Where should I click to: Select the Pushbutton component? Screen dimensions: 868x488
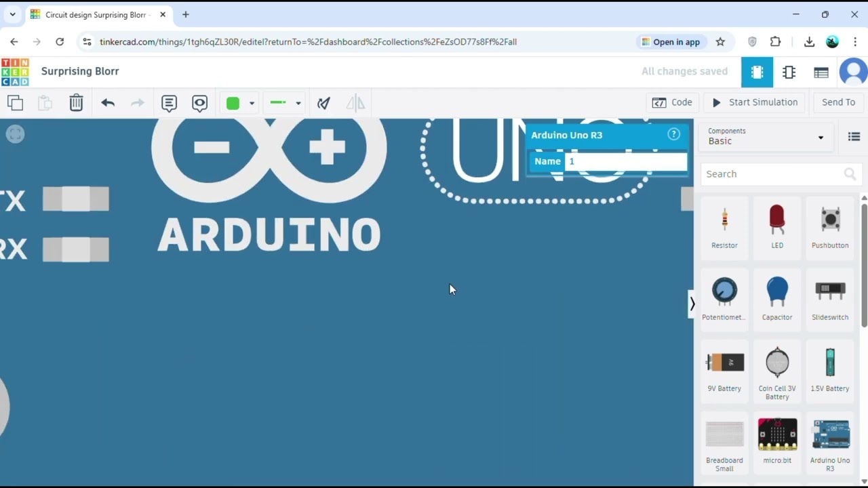[830, 228]
